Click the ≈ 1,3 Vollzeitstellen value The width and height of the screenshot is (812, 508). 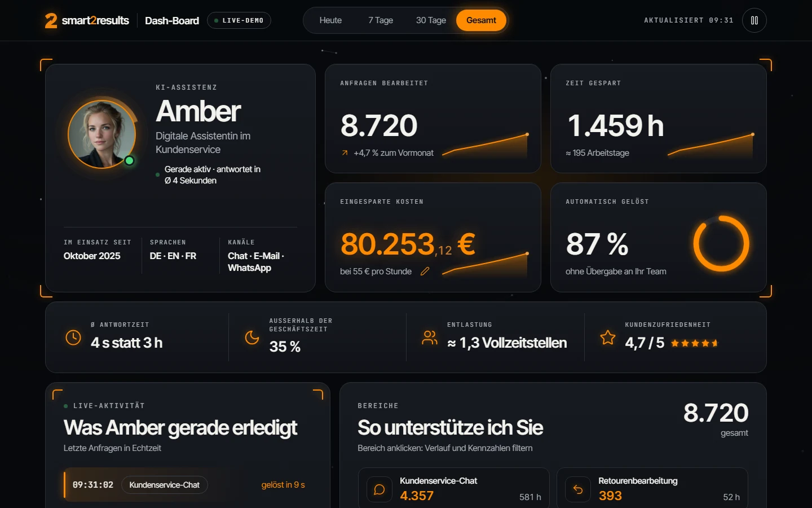pyautogui.click(x=507, y=343)
